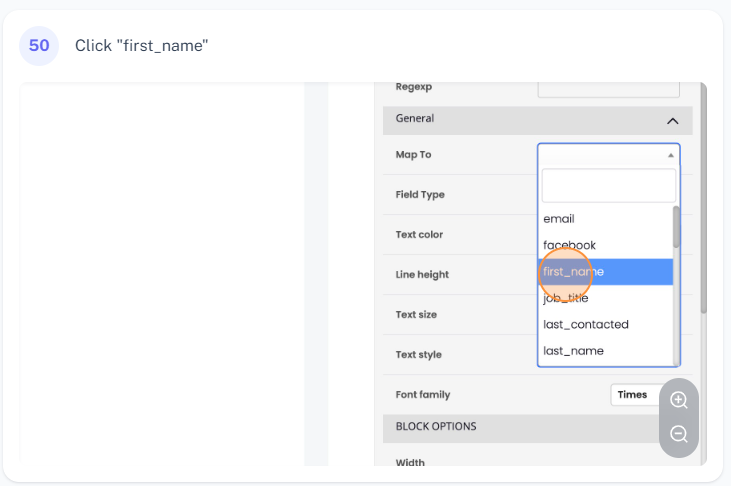
Task: Click the Text color row label
Action: click(x=419, y=235)
